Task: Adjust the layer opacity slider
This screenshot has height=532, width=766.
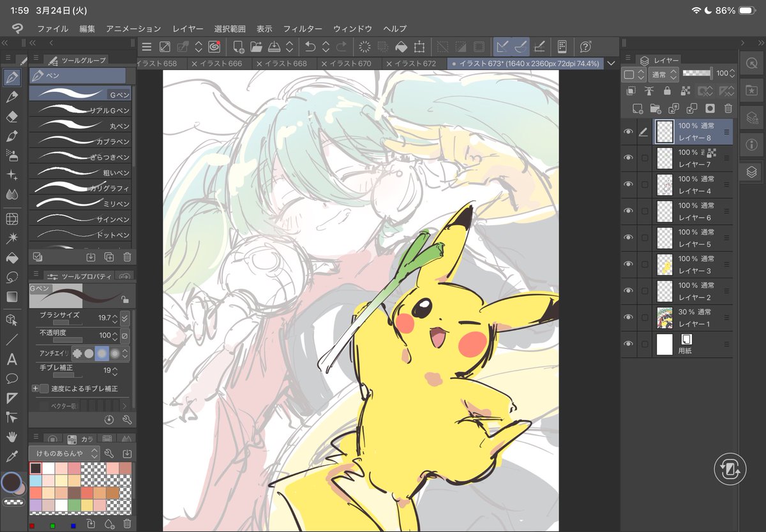Action: [696, 73]
